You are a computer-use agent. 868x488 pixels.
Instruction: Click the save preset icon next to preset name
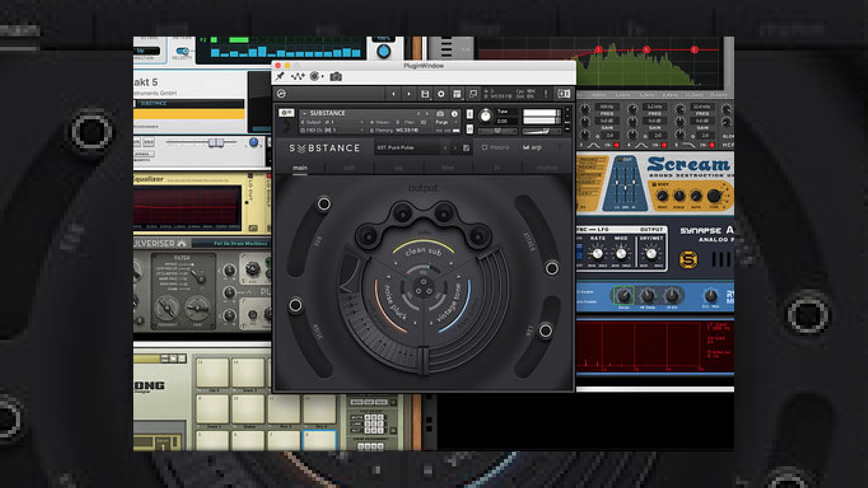tap(466, 148)
